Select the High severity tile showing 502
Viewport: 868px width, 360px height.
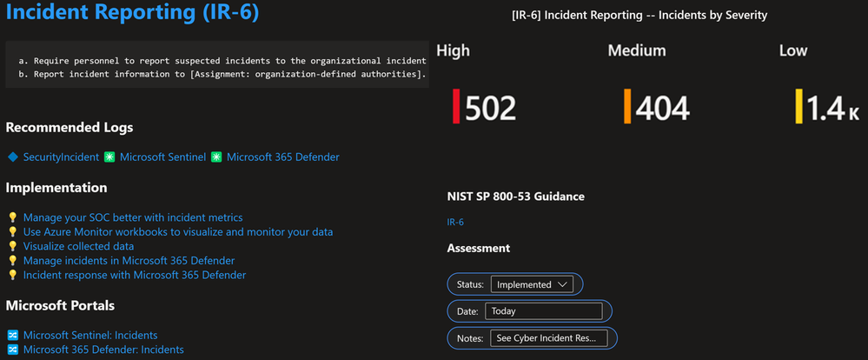(484, 108)
